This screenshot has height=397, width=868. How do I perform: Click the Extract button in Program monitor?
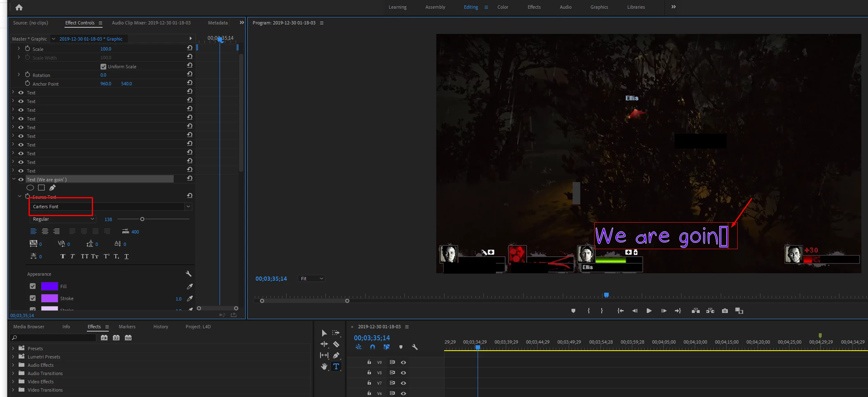point(710,311)
